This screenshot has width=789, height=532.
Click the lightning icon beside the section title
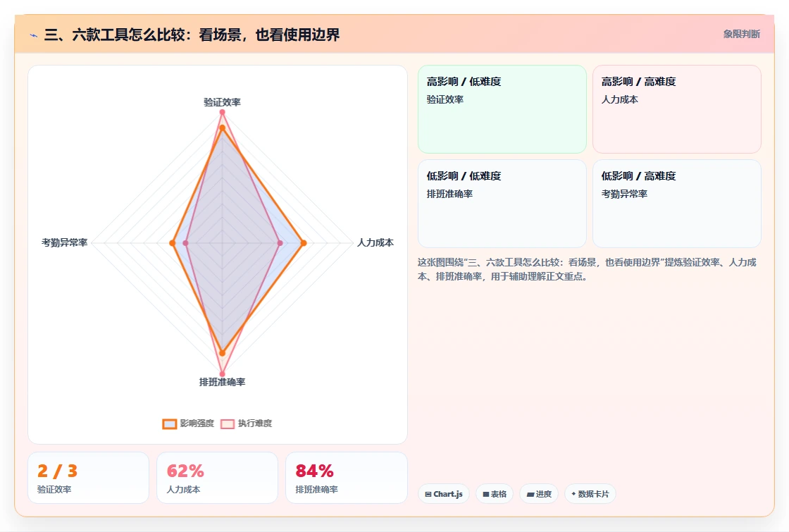point(34,35)
